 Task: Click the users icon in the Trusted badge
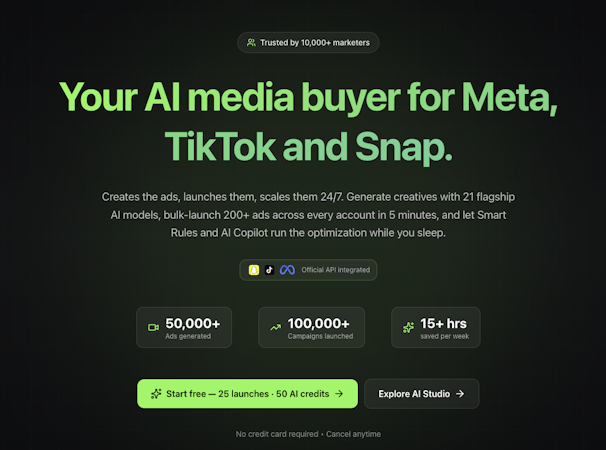click(x=250, y=43)
